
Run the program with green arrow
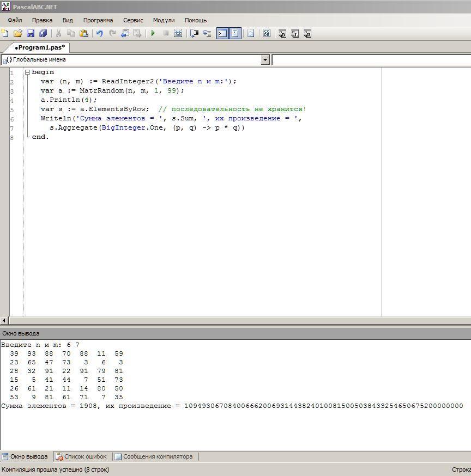click(153, 33)
